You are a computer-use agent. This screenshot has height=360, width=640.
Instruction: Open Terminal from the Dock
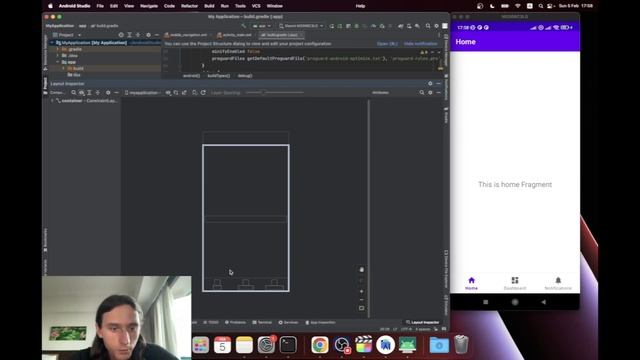(x=288, y=345)
